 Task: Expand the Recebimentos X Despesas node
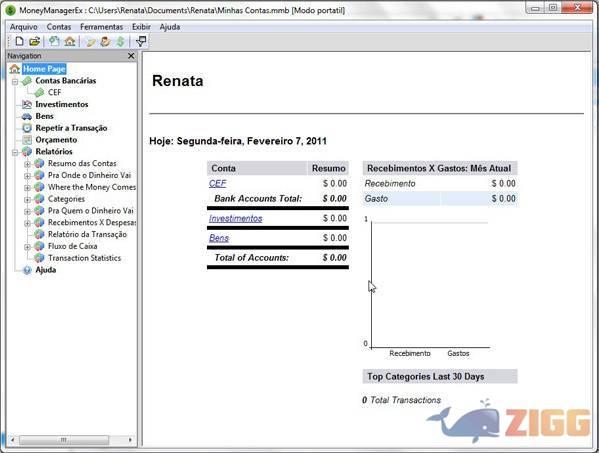[27, 223]
